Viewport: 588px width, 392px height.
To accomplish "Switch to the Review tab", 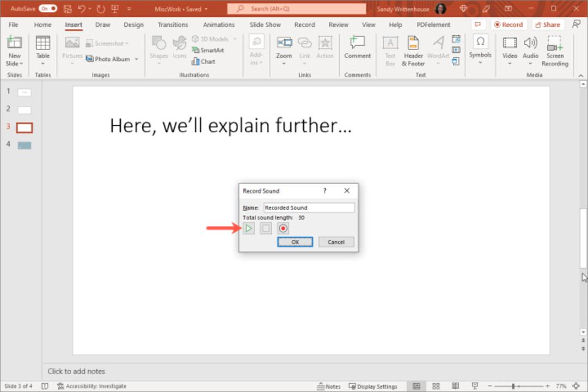I will pos(338,24).
